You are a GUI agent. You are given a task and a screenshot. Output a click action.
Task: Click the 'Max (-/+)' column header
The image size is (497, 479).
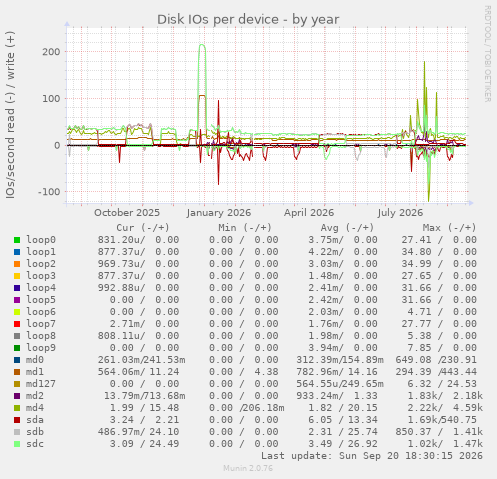click(449, 228)
